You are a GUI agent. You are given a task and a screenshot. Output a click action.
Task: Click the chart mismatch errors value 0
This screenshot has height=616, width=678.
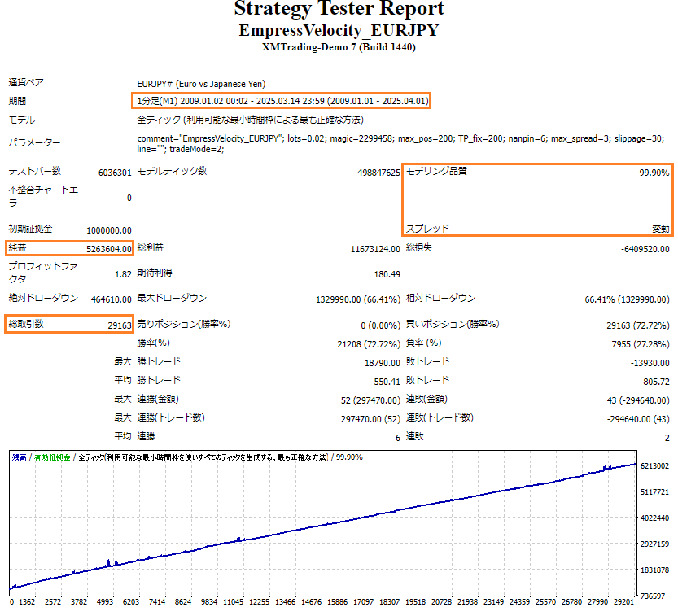pos(129,198)
